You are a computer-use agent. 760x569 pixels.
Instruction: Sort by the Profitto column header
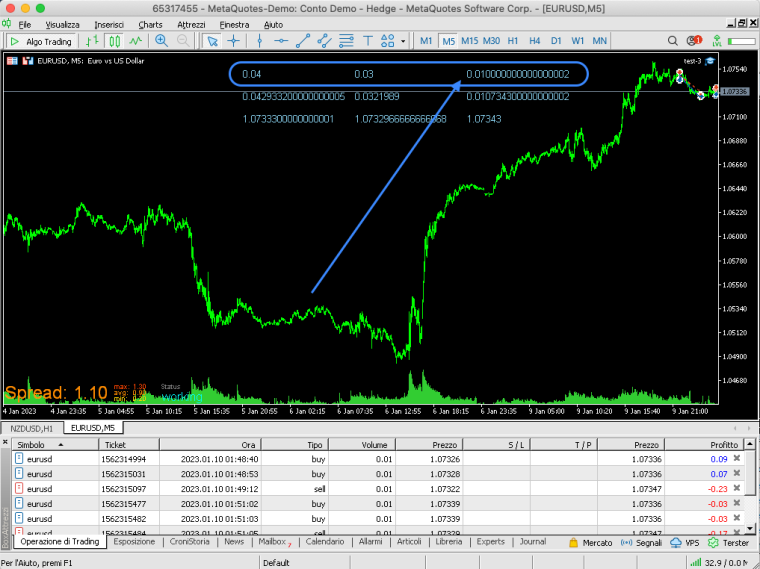point(704,444)
